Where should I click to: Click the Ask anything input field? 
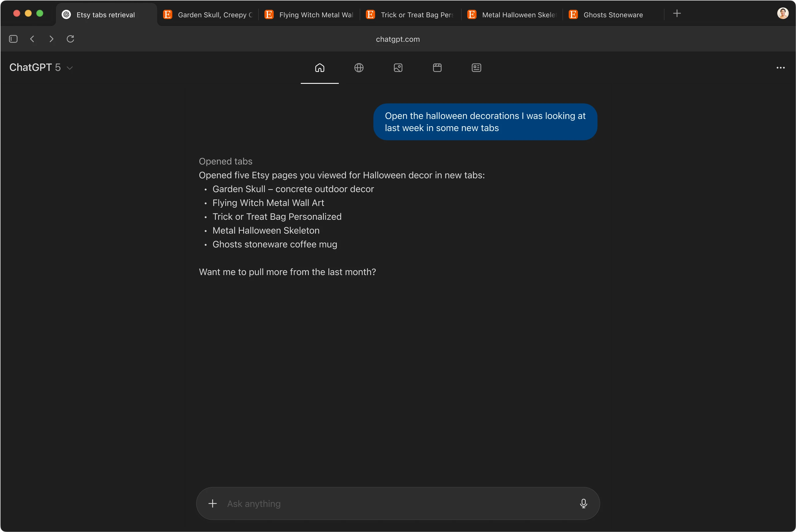point(373,503)
